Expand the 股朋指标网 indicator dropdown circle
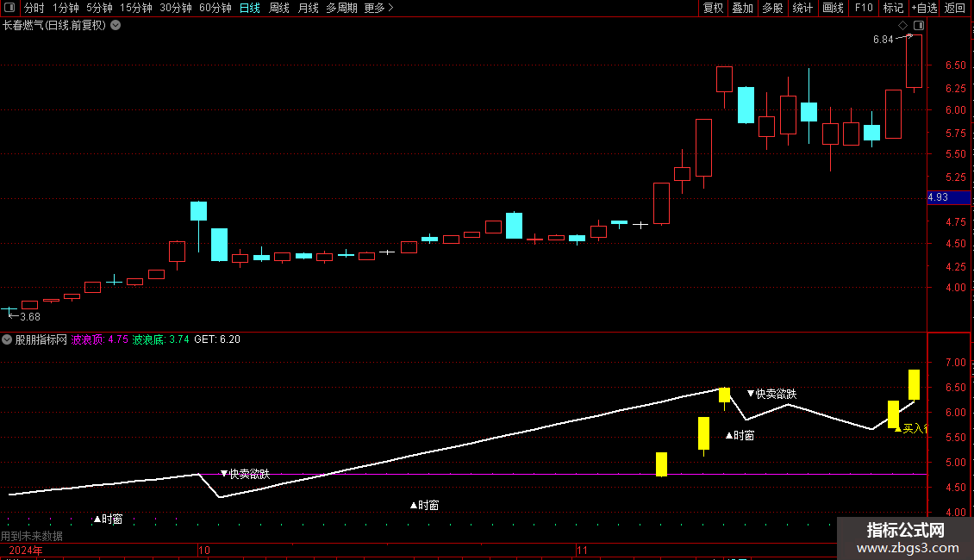This screenshot has width=974, height=560. pos(7,339)
